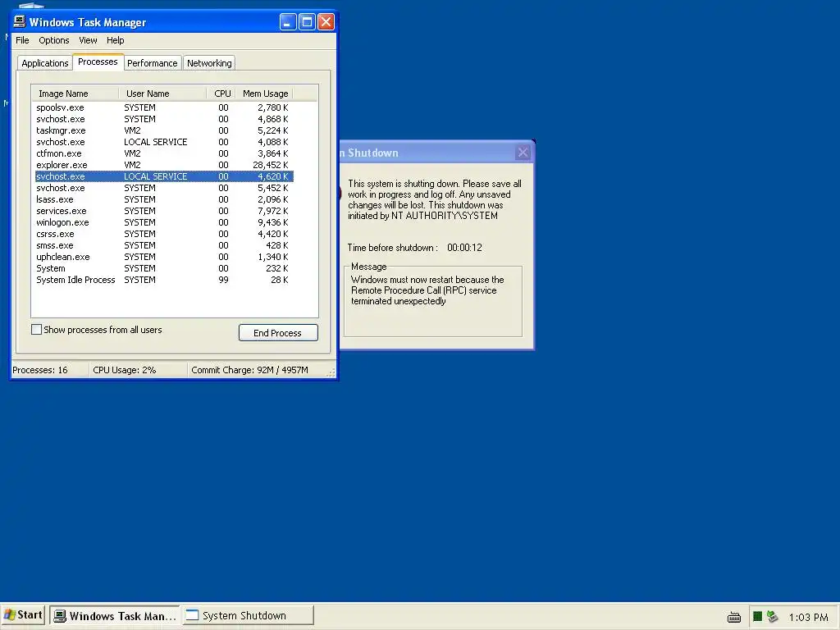The width and height of the screenshot is (840, 630).
Task: Click the network connection tray icon
Action: coord(772,617)
